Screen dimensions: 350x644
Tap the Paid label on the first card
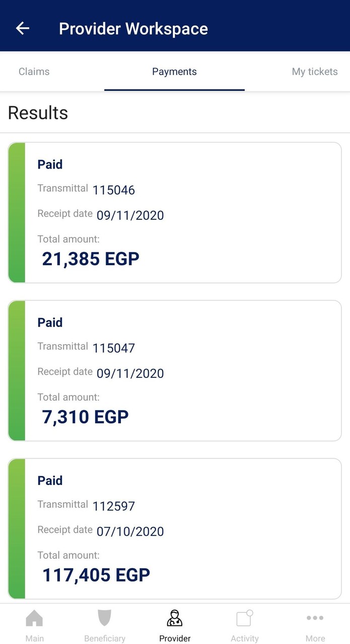point(50,165)
